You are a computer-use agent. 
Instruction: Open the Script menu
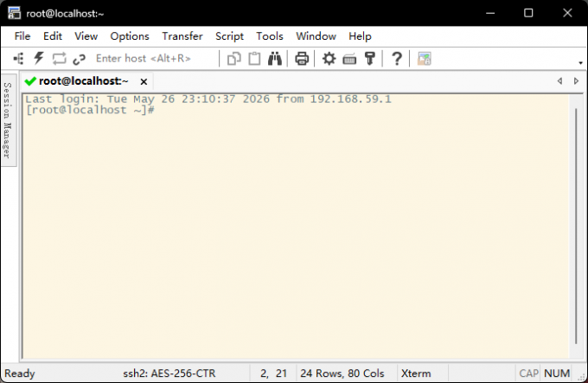point(229,36)
